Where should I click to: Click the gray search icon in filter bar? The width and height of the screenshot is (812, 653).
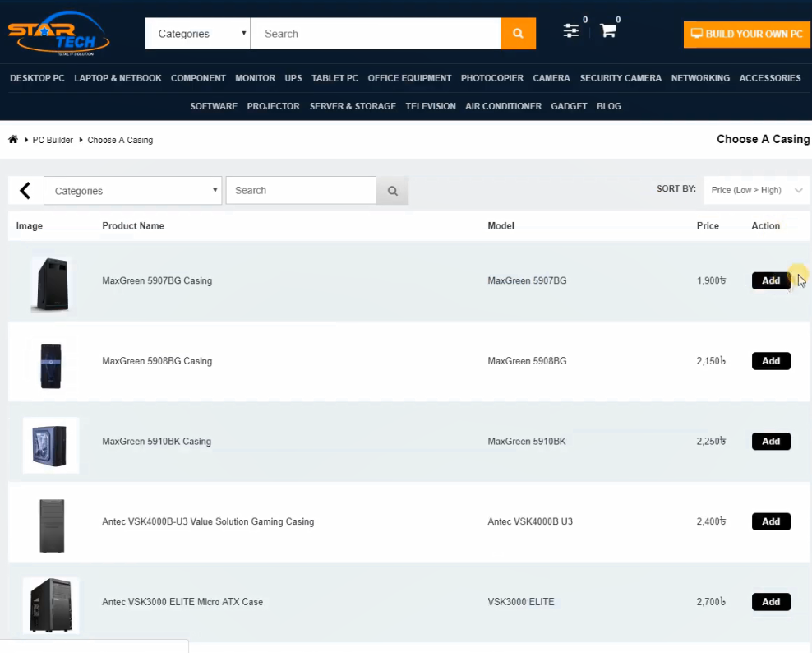[x=393, y=191]
